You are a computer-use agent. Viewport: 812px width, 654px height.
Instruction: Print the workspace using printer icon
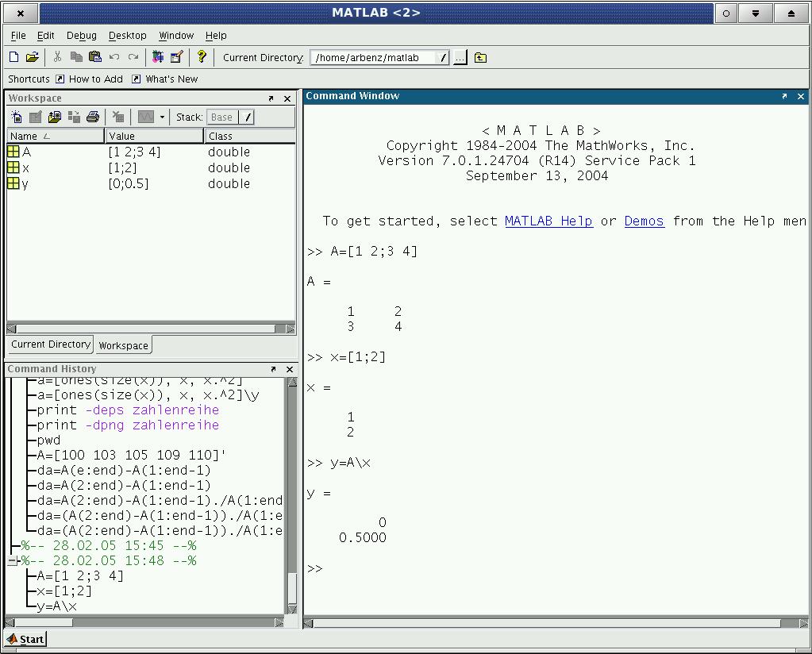93,117
